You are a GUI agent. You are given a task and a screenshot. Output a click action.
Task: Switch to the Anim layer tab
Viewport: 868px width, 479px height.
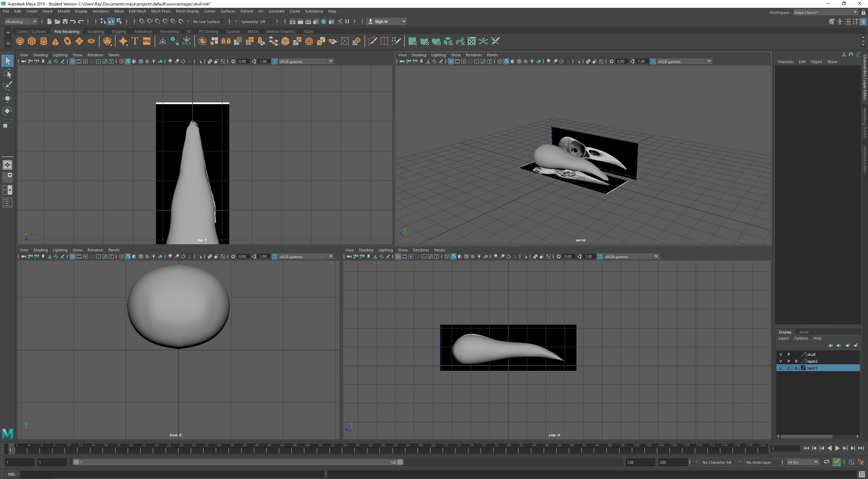coord(804,332)
